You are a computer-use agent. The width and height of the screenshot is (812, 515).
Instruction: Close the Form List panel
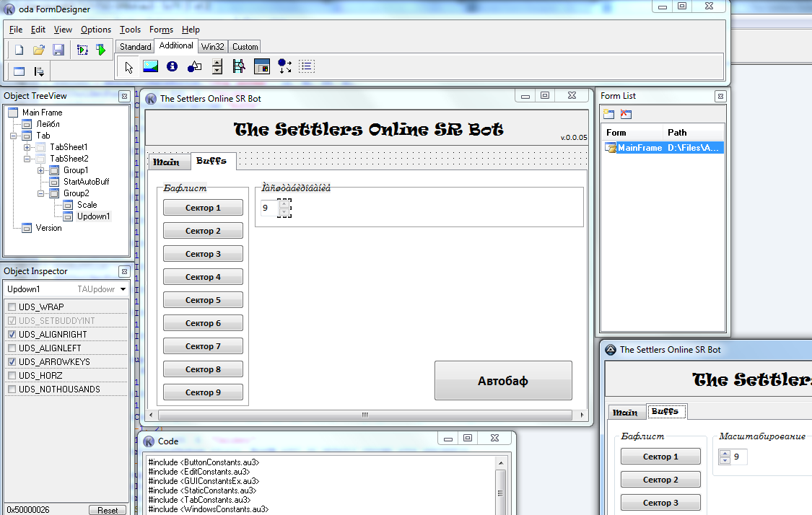click(720, 96)
